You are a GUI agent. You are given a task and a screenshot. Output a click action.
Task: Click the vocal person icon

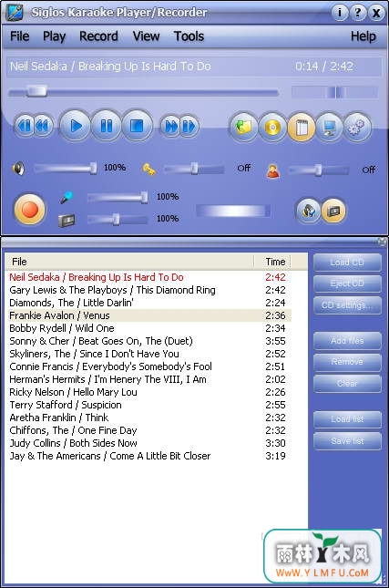click(273, 171)
